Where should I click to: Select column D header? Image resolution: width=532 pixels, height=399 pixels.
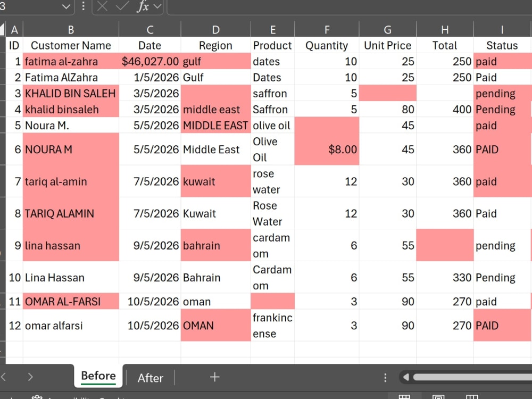(216, 29)
